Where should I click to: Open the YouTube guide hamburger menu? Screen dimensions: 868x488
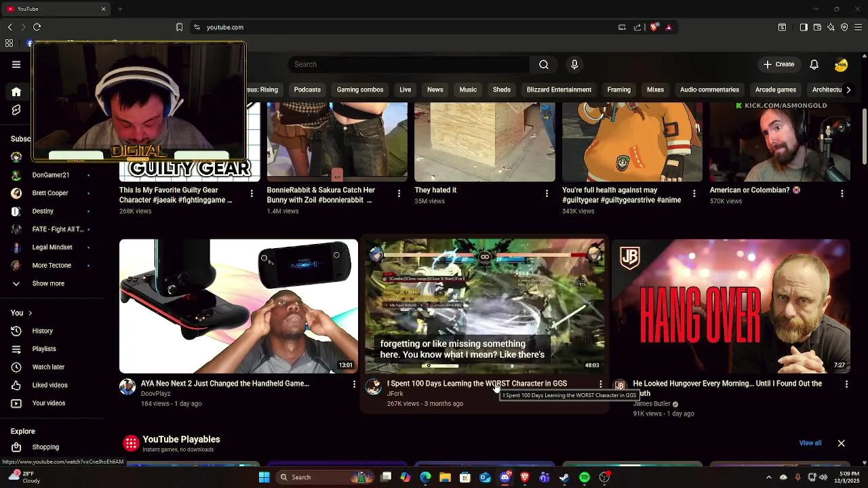pyautogui.click(x=16, y=64)
